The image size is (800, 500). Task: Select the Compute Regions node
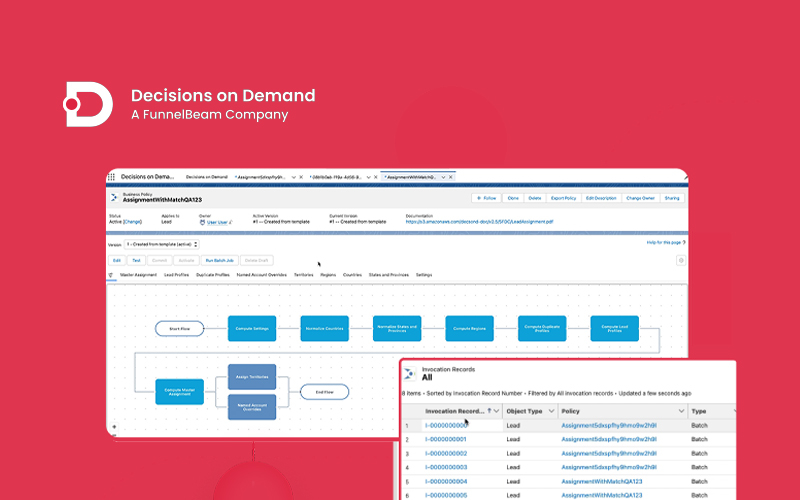pos(469,329)
